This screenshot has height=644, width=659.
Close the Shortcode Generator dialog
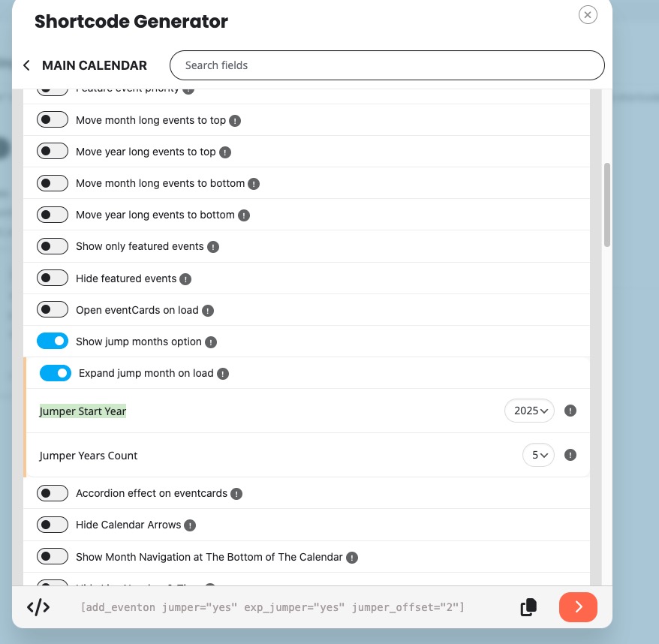click(x=588, y=15)
